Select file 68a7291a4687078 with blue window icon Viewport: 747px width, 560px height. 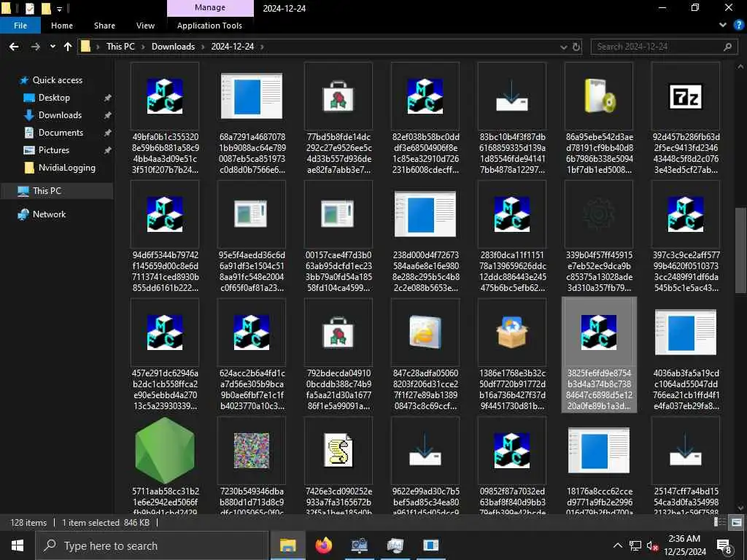click(x=252, y=119)
